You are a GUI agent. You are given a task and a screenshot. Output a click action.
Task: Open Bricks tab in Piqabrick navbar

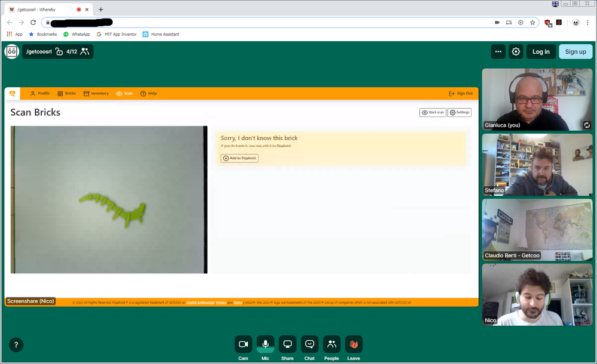[x=67, y=93]
